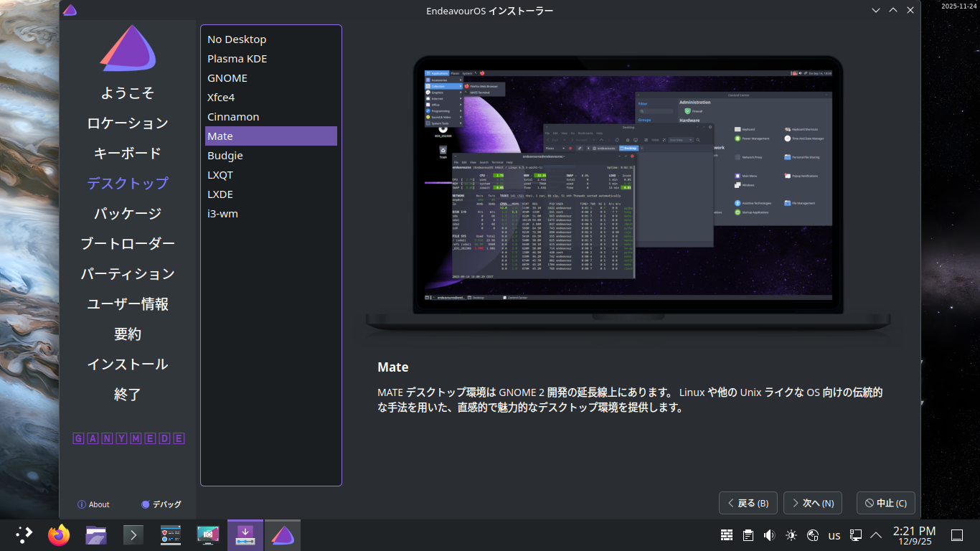Open the About link in the sidebar

coord(93,504)
